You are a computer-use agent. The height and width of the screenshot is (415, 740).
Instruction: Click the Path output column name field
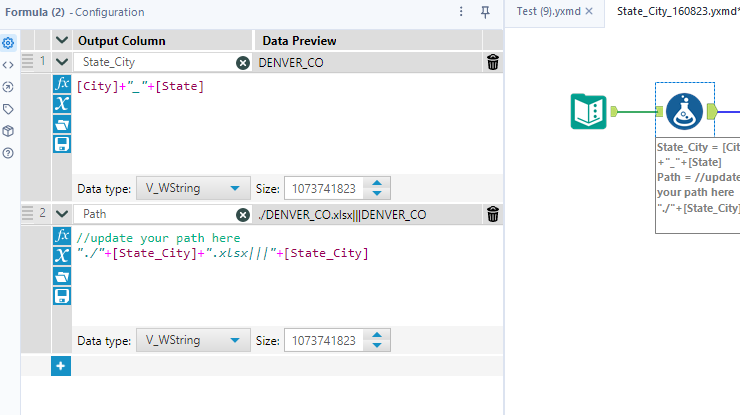pos(155,214)
